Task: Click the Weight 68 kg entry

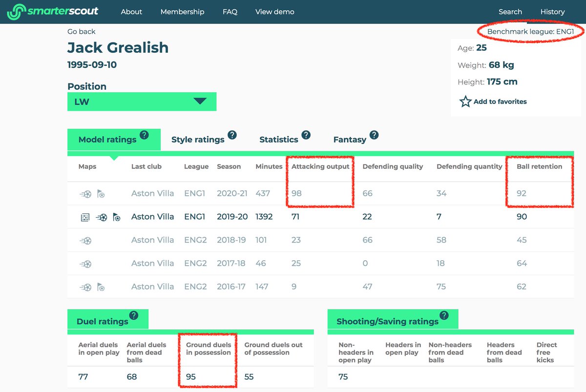Action: (x=486, y=65)
